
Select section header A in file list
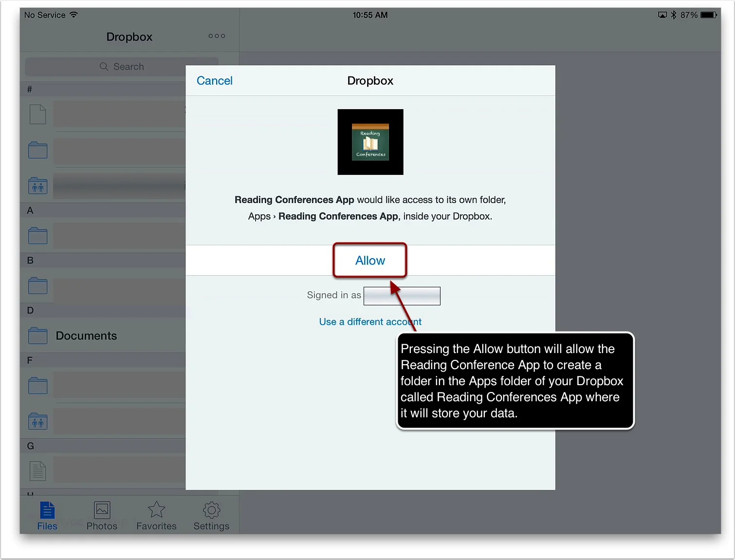pyautogui.click(x=103, y=210)
